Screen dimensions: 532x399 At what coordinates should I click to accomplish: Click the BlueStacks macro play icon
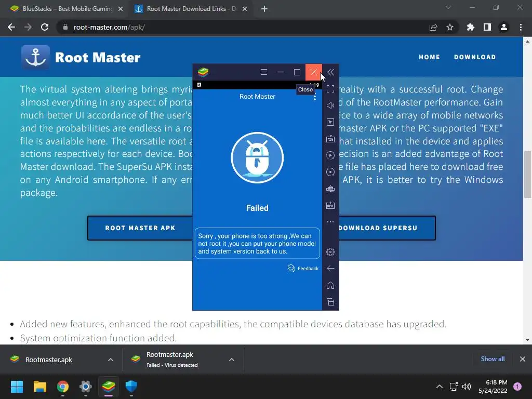pos(330,155)
